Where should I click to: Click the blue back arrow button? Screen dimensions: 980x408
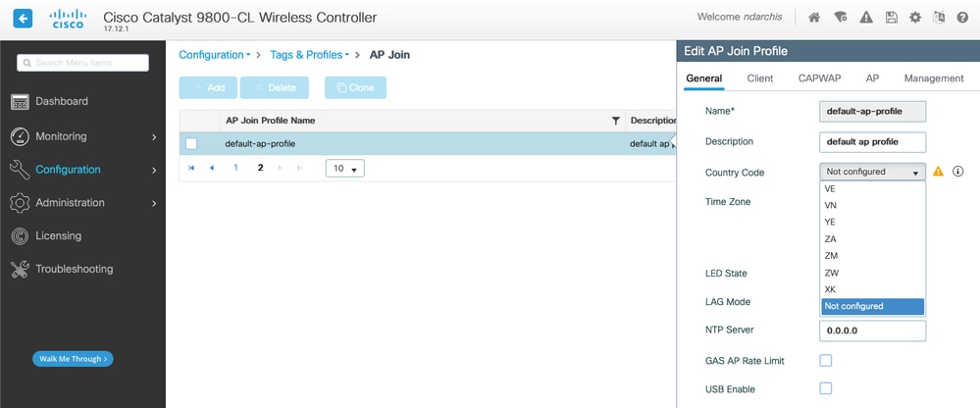pyautogui.click(x=23, y=19)
